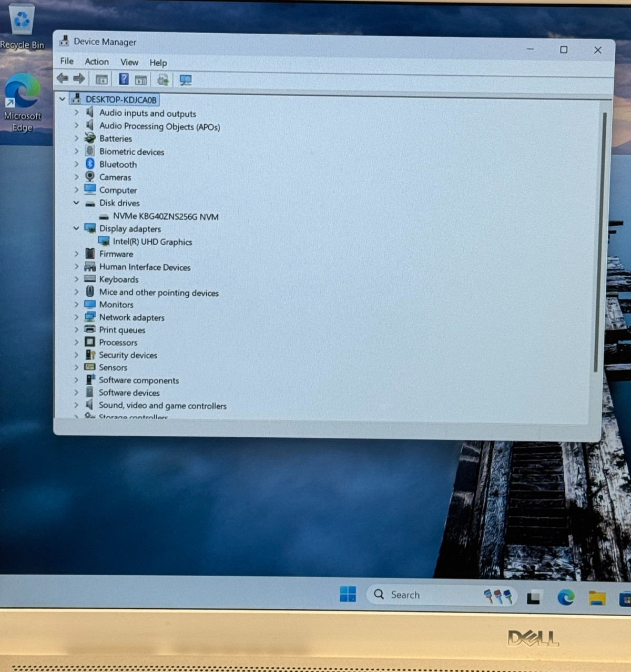Click the Sensors category icon

pos(90,367)
